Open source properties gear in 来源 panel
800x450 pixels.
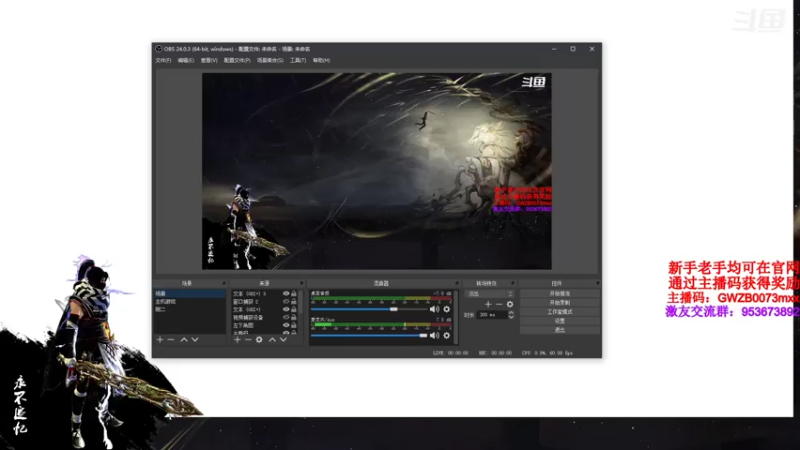(x=259, y=340)
